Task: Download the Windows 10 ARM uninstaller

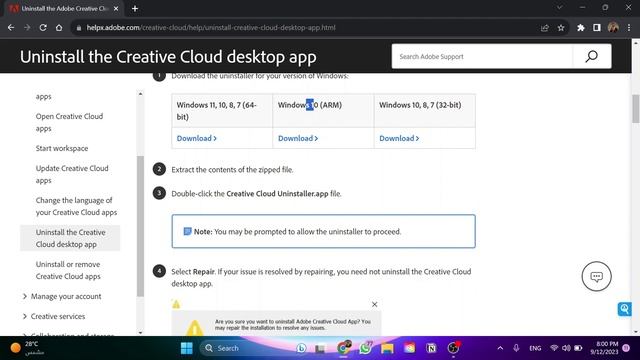Action: [x=298, y=138]
